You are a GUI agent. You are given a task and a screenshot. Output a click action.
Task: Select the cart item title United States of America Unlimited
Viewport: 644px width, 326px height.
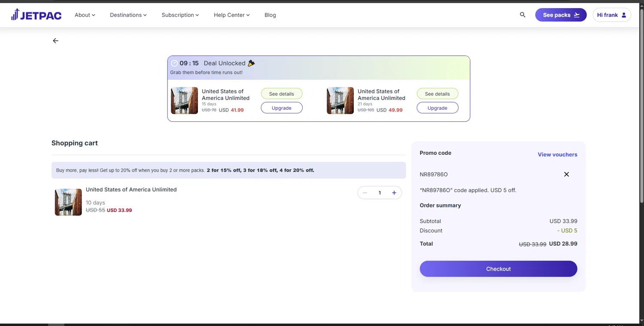point(131,190)
